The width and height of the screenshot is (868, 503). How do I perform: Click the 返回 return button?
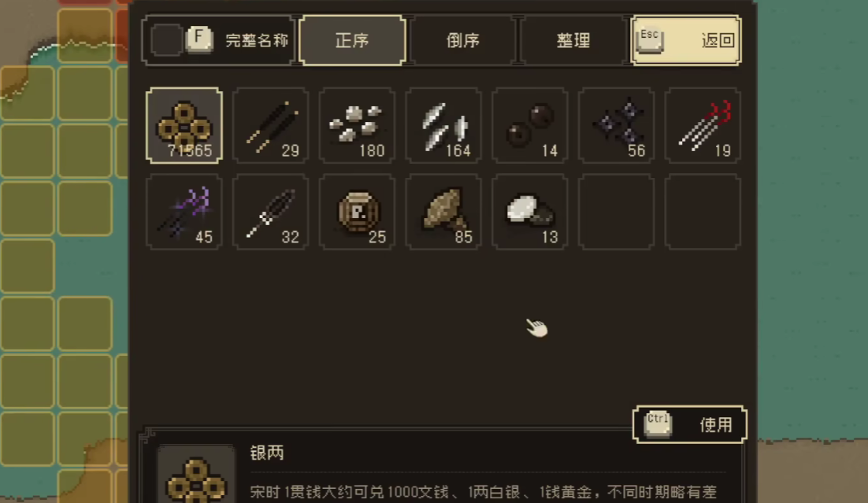coord(686,40)
